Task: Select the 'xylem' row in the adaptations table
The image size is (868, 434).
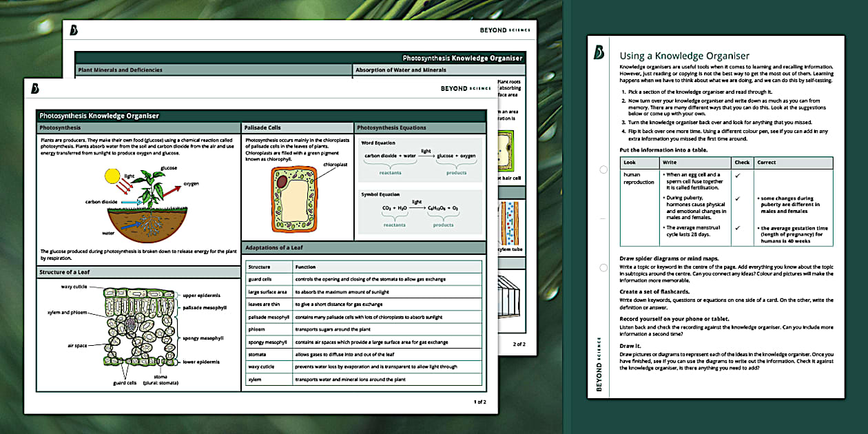Action: [x=364, y=379]
